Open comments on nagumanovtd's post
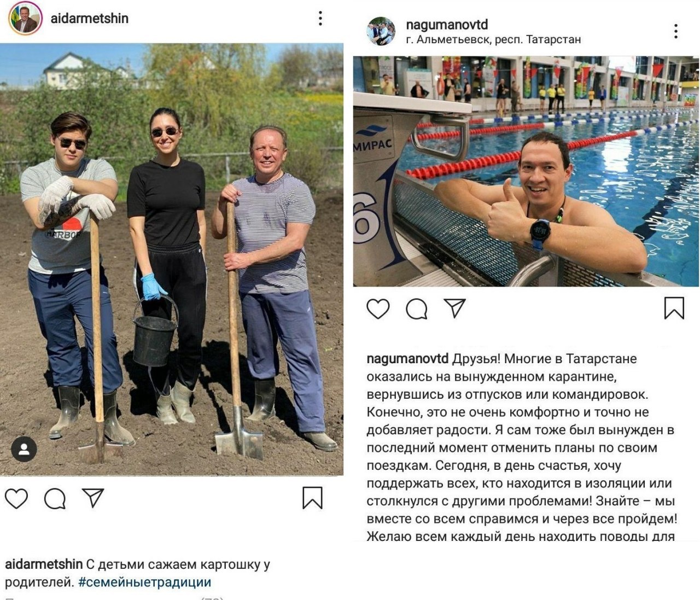700x600 pixels. [417, 309]
